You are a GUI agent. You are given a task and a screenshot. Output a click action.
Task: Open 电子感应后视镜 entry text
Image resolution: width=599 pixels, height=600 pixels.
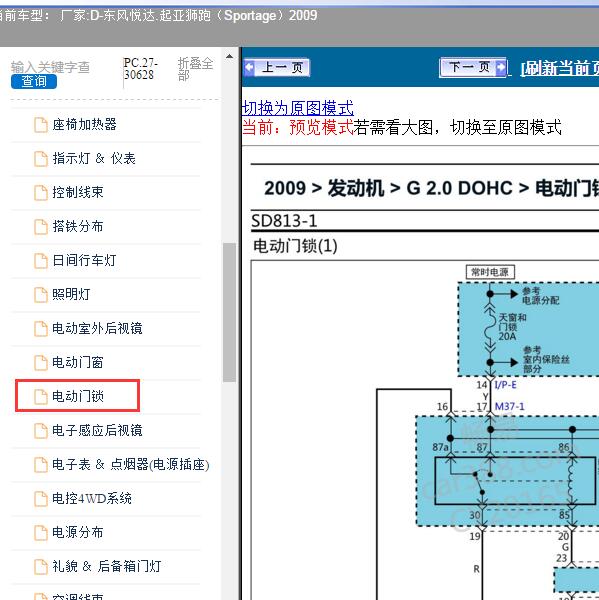point(97,430)
